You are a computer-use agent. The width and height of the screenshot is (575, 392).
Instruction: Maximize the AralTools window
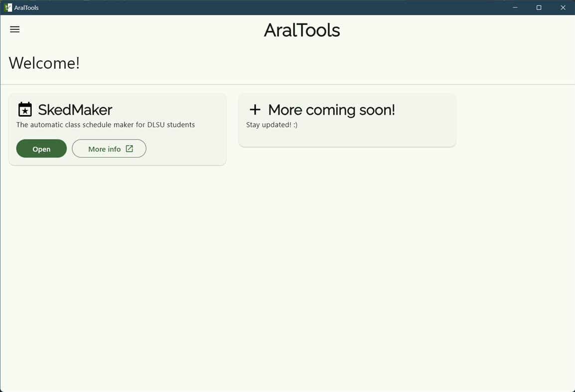[x=539, y=7]
